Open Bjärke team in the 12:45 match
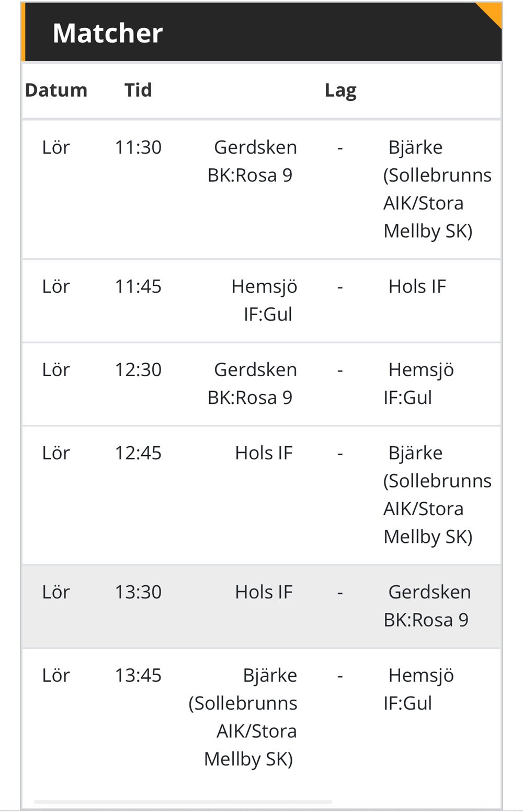The width and height of the screenshot is (523, 812). point(437,494)
